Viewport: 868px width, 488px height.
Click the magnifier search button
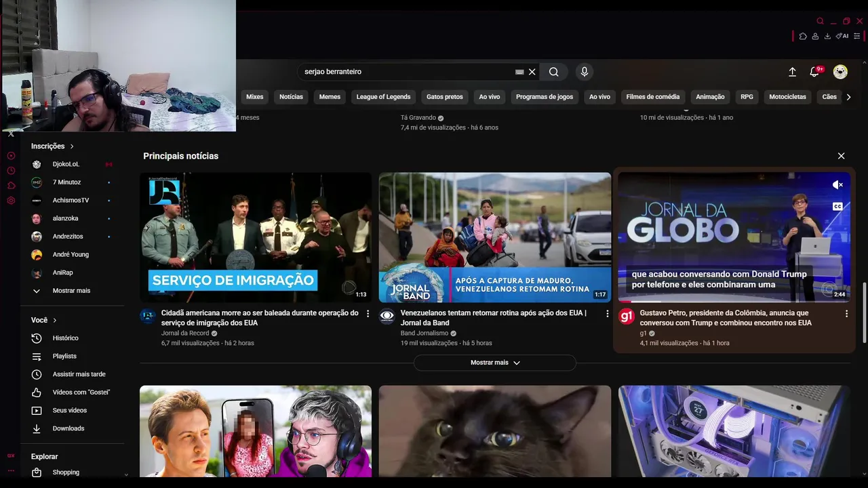(x=554, y=72)
